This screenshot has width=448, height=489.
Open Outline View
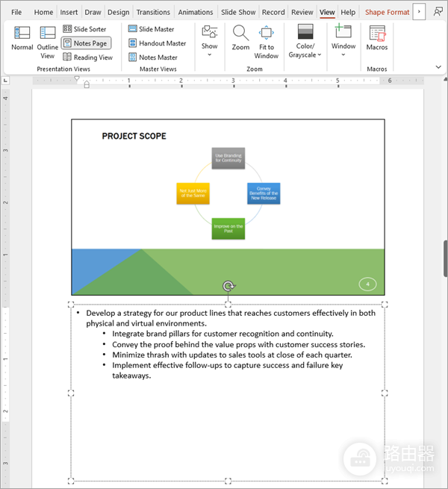tap(48, 43)
